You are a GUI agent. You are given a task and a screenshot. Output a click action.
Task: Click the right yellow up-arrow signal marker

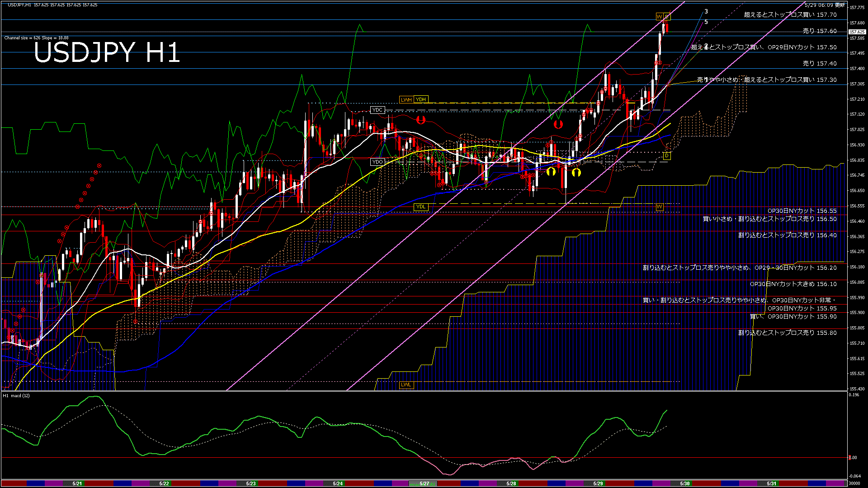pyautogui.click(x=576, y=172)
